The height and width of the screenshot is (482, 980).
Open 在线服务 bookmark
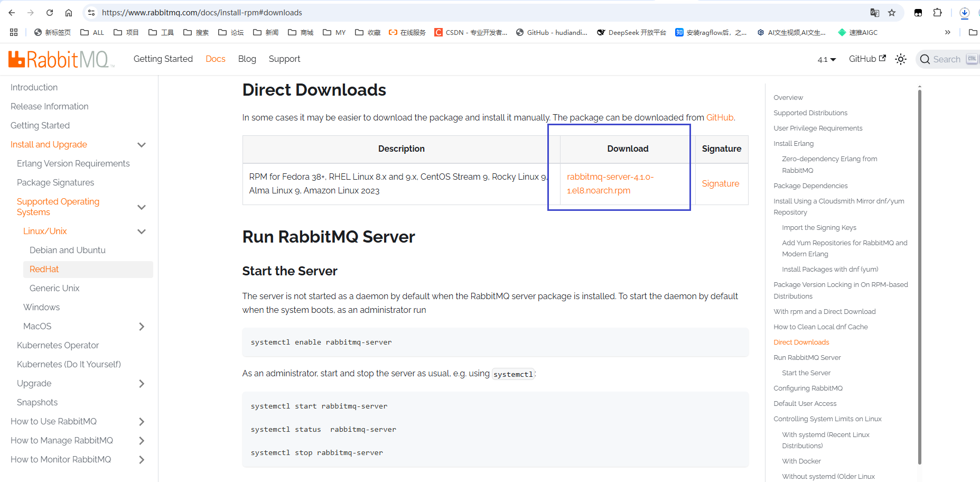click(x=407, y=32)
